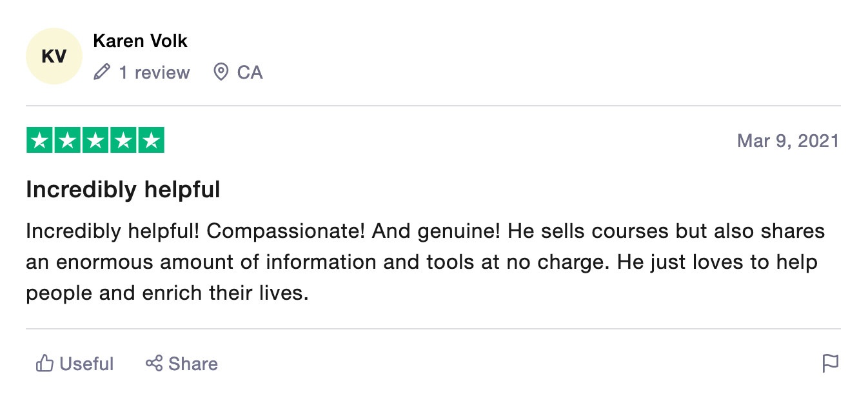Click the location pin icon
The image size is (868, 401).
click(x=221, y=72)
